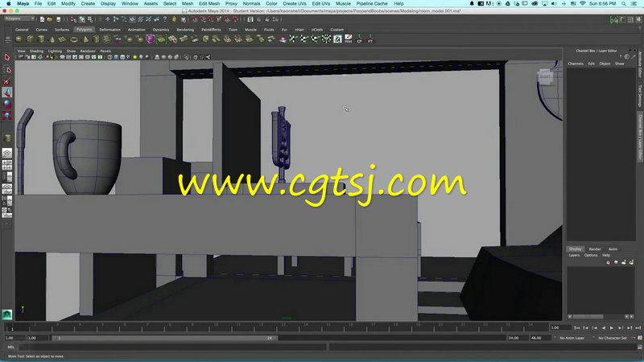Activate the Scale tool in toolbox
Screen dimensions: 644x362
point(7,115)
